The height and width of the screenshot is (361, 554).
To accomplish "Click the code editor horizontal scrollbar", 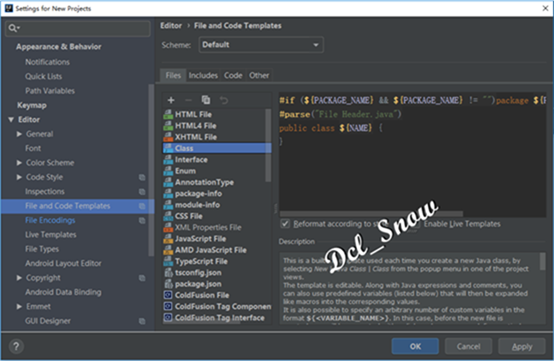I will point(371,214).
